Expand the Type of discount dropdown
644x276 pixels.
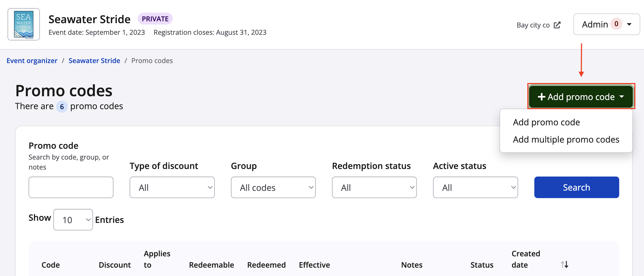point(172,187)
